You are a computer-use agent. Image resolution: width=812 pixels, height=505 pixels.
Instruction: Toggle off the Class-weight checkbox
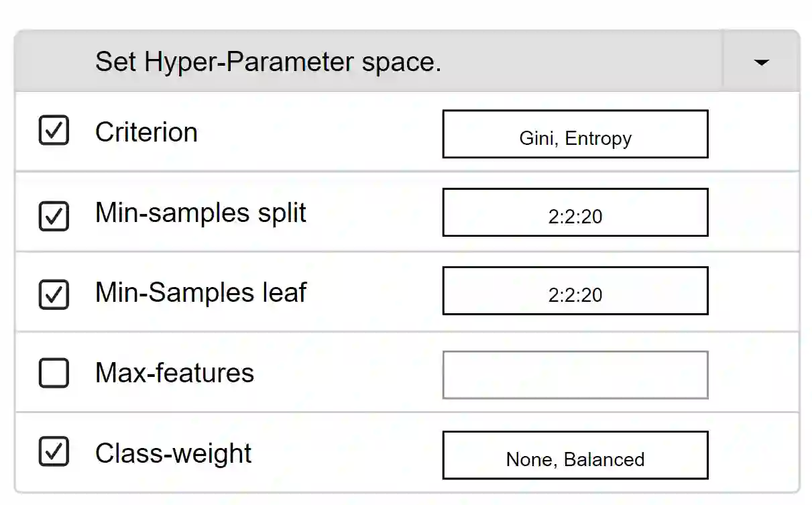coord(54,451)
